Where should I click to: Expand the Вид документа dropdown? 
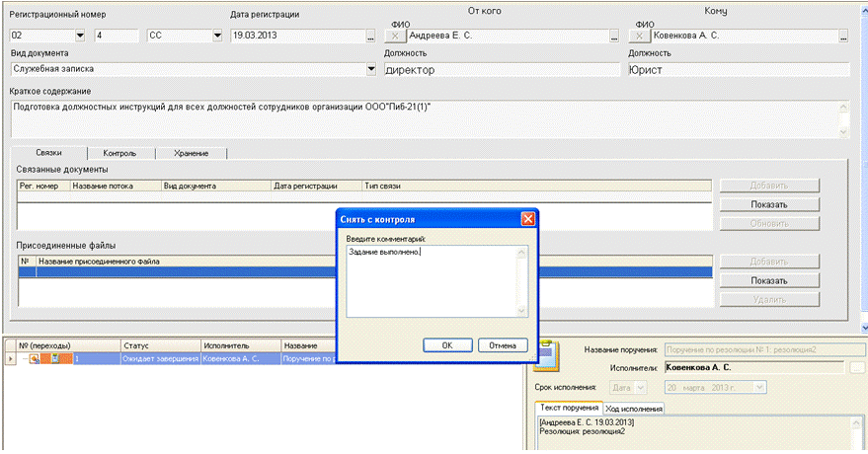tap(371, 70)
